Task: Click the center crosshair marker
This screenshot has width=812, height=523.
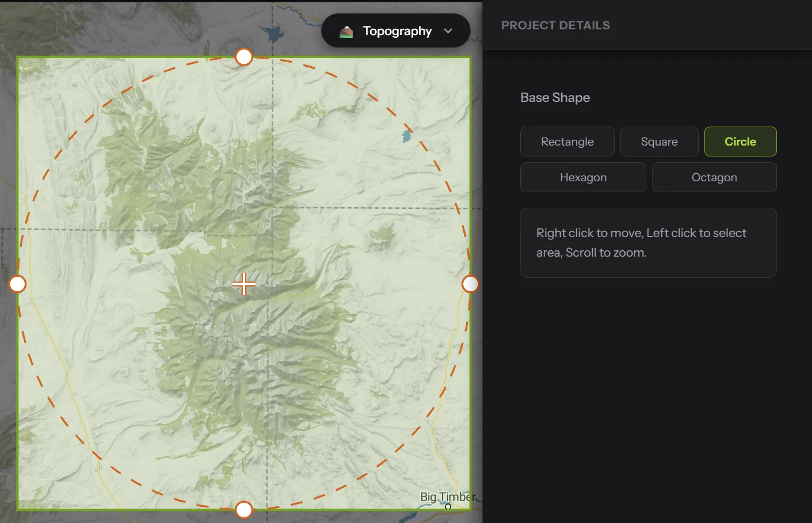Action: (244, 284)
